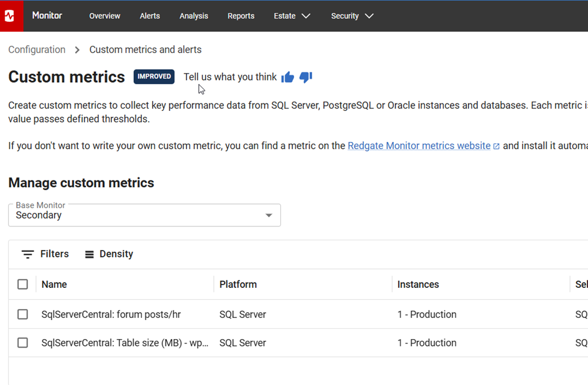The width and height of the screenshot is (588, 385).
Task: Expand the Security menu dropdown
Action: [x=352, y=16]
